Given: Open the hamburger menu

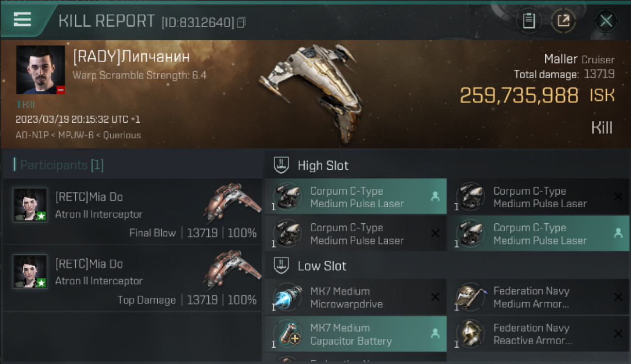Looking at the screenshot, I should pos(22,19).
